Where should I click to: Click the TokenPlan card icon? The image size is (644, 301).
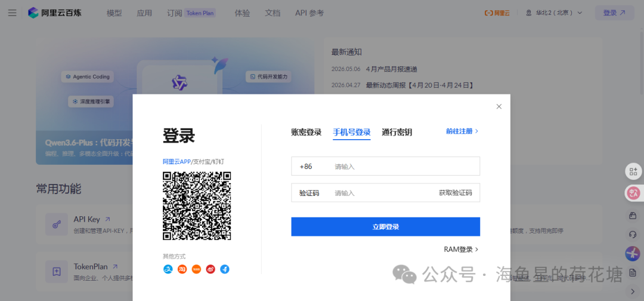click(57, 271)
